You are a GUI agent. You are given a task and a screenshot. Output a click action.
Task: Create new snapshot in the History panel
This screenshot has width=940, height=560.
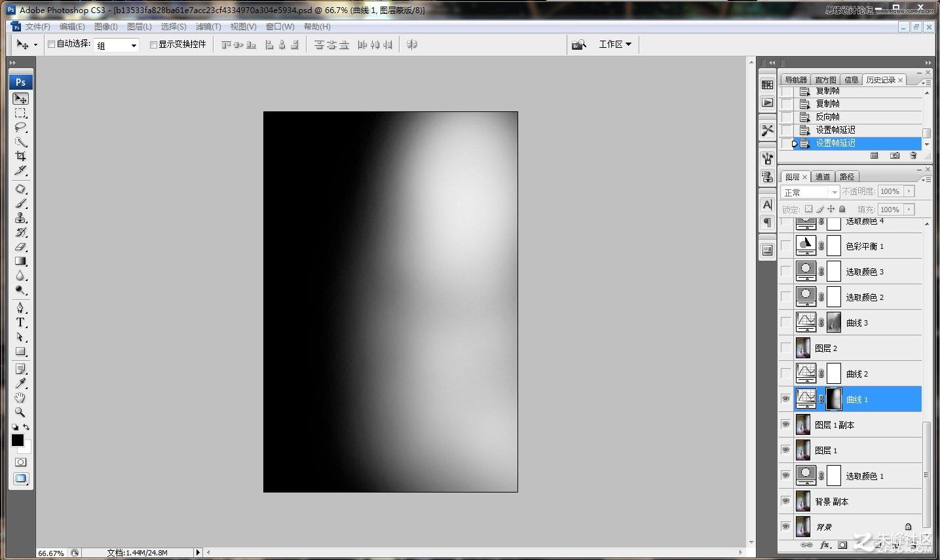coord(895,156)
